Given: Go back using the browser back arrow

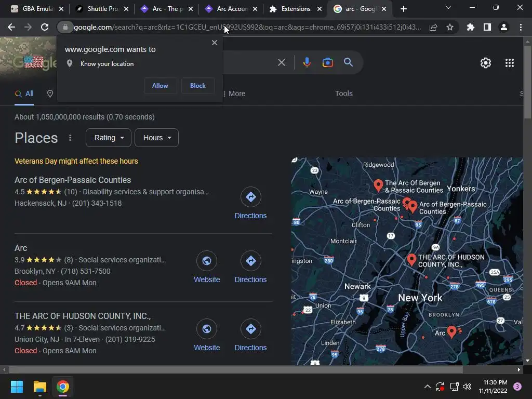Looking at the screenshot, I should tap(11, 27).
